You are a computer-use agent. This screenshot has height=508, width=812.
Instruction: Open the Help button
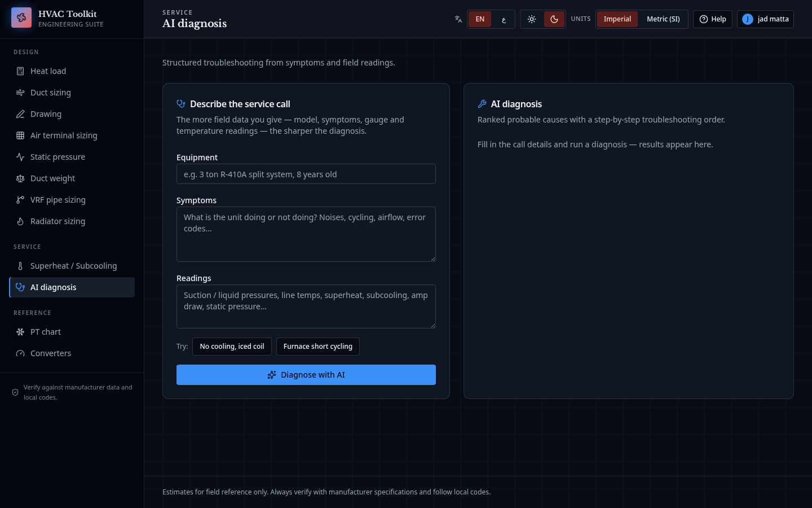pos(713,19)
